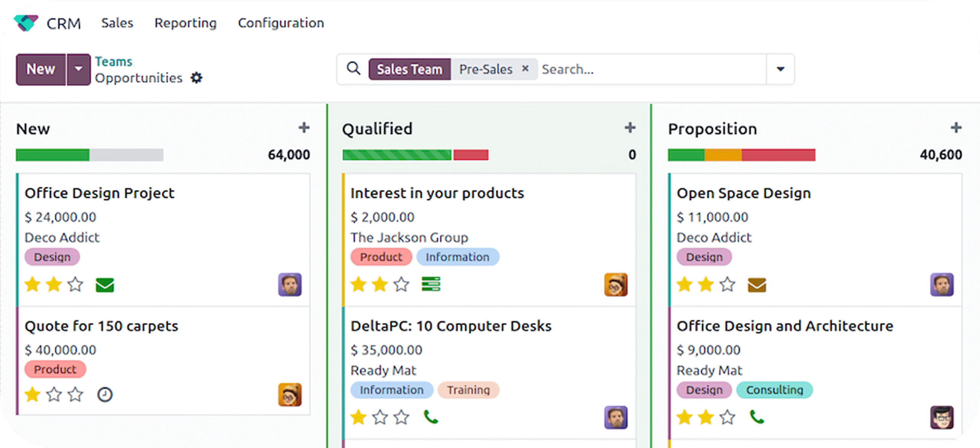This screenshot has height=448, width=980.
Task: Open the gear settings next to Opportunities
Action: 196,78
